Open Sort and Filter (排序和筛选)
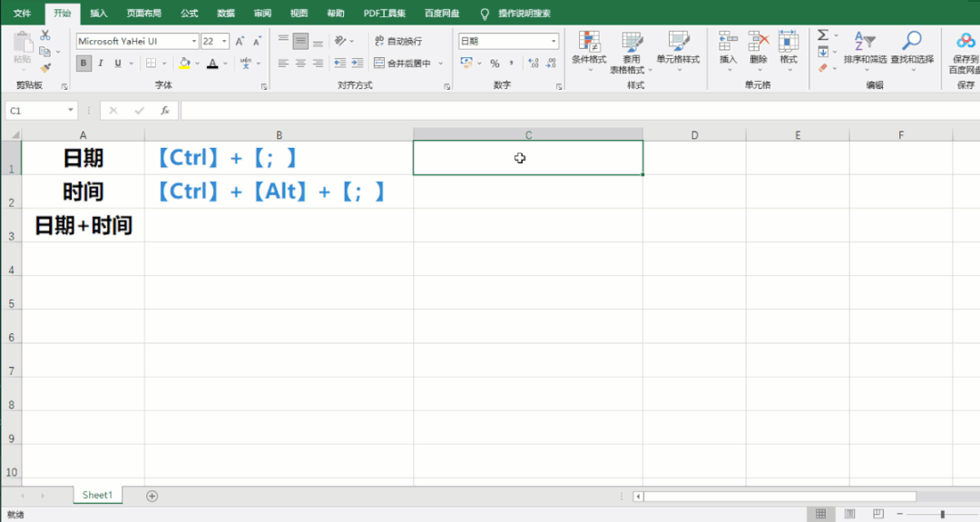The image size is (980, 522). click(864, 42)
